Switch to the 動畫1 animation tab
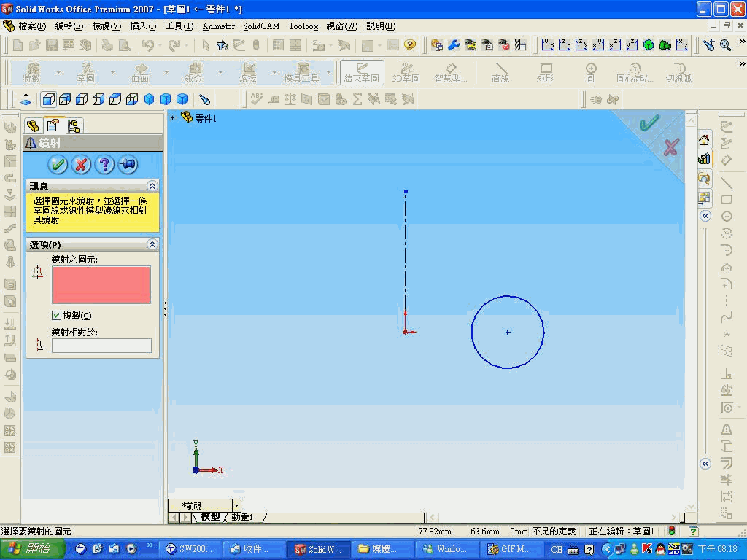The image size is (747, 560). point(242,517)
